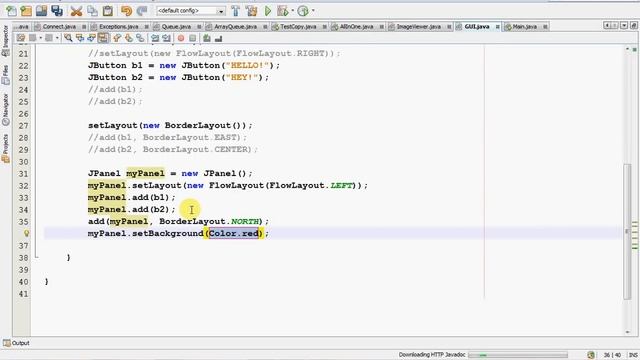The width and height of the screenshot is (640, 360).
Task: Click the Open Project icon
Action: tap(41, 11)
